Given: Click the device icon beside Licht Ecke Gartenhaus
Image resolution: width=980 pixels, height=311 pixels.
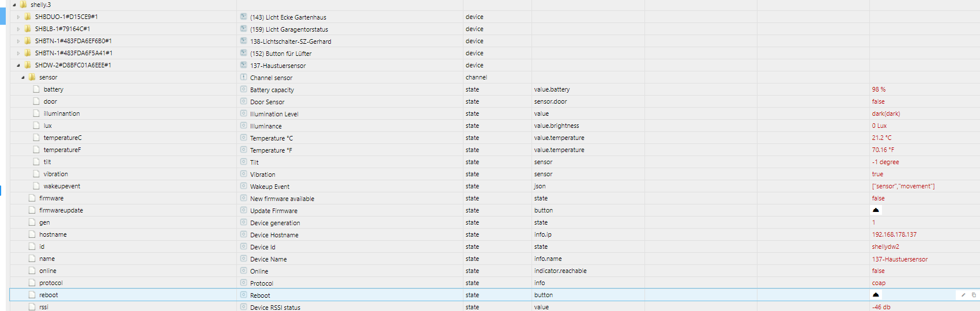Looking at the screenshot, I should 243,17.
